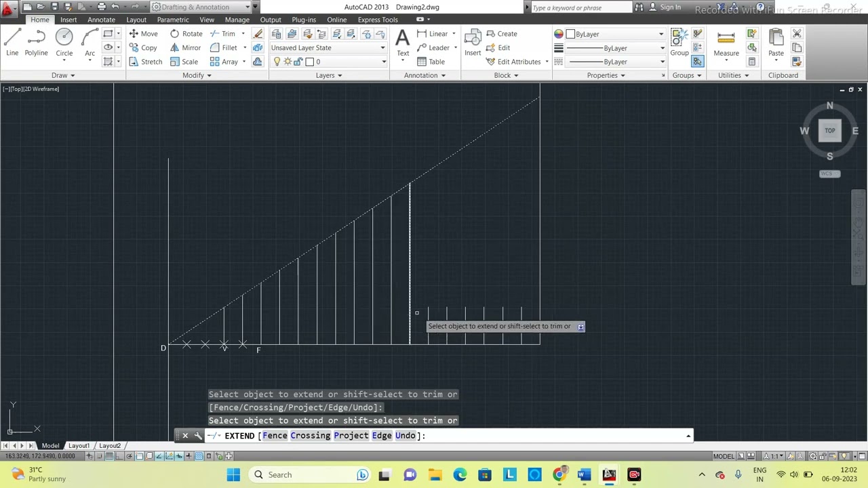
Task: Switch to the Annotate ribbon tab
Action: coord(101,20)
